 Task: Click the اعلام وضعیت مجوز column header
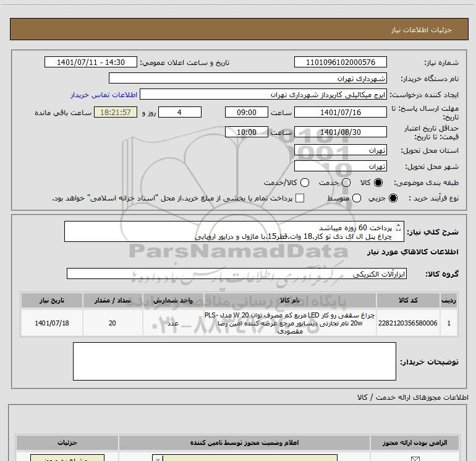[x=244, y=442]
